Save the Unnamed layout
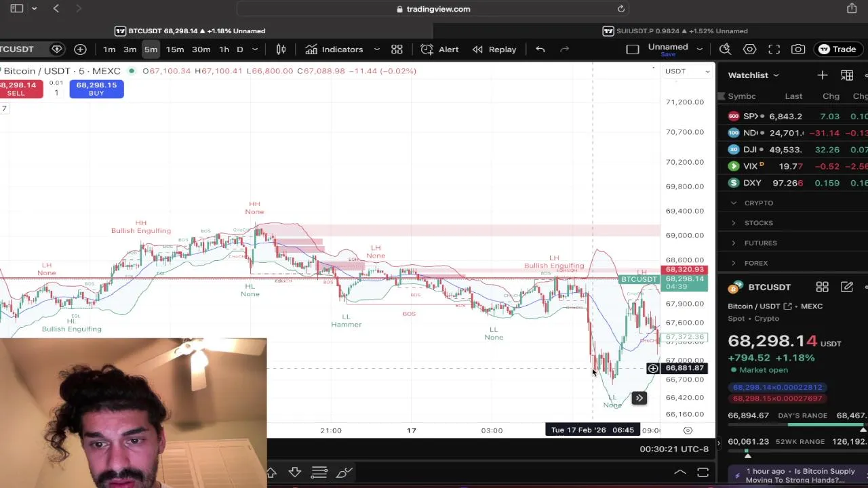Viewport: 868px width, 488px height. (x=668, y=56)
